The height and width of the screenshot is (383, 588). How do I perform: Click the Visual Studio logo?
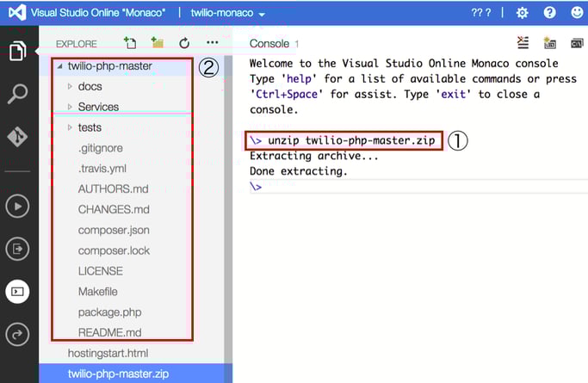[17, 13]
